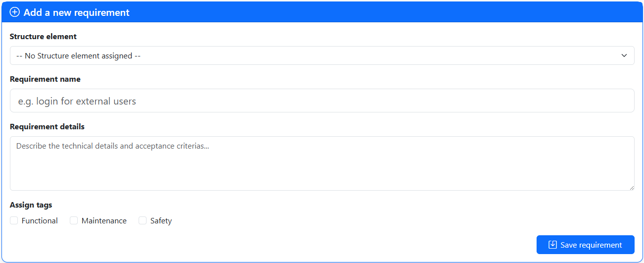Viewport: 644px width, 263px height.
Task: Click the 'No Structure element assigned' text
Action: pos(79,56)
